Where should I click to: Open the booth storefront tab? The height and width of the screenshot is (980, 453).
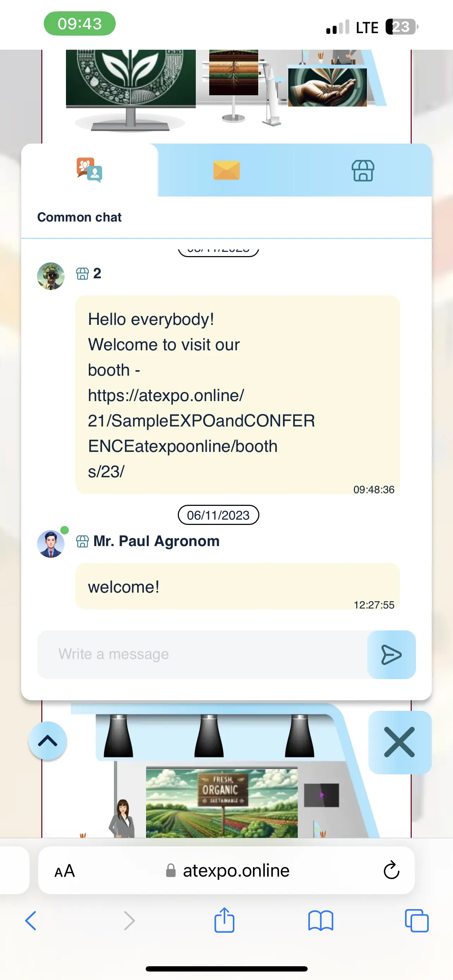click(x=363, y=170)
